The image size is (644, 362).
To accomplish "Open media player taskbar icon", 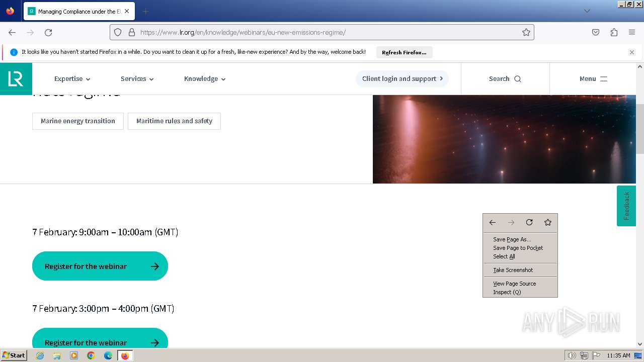I will point(74,355).
